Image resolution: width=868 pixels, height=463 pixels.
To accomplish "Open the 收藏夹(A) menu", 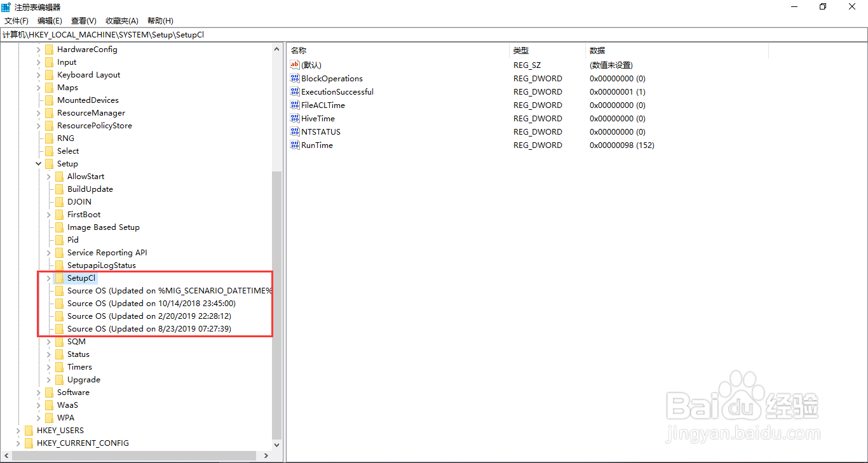I will pyautogui.click(x=121, y=20).
